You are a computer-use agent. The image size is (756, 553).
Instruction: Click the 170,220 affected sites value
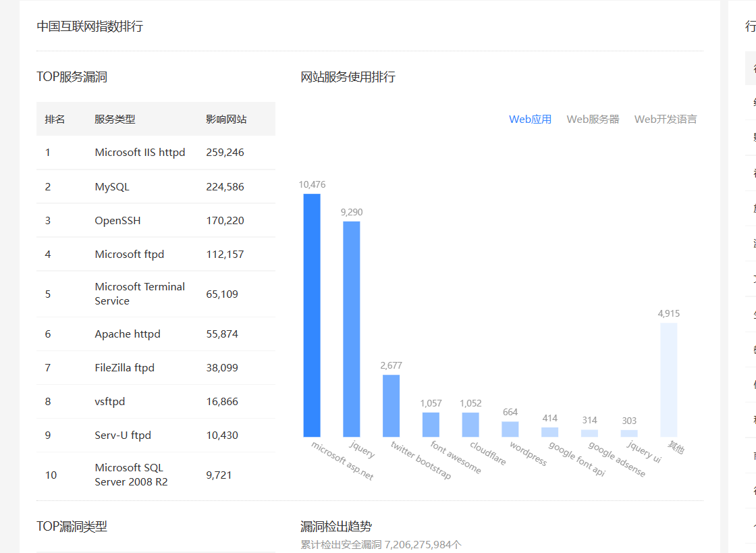click(x=225, y=220)
